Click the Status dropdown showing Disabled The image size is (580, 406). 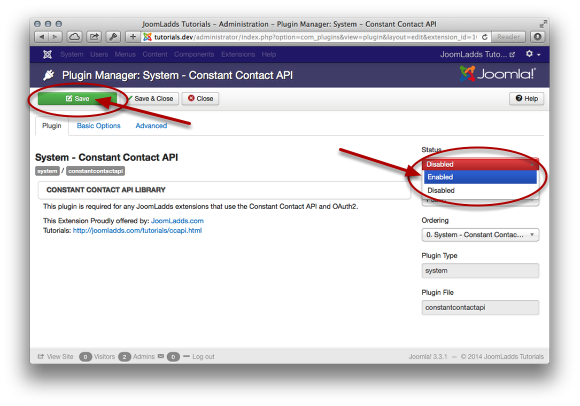pyautogui.click(x=480, y=164)
